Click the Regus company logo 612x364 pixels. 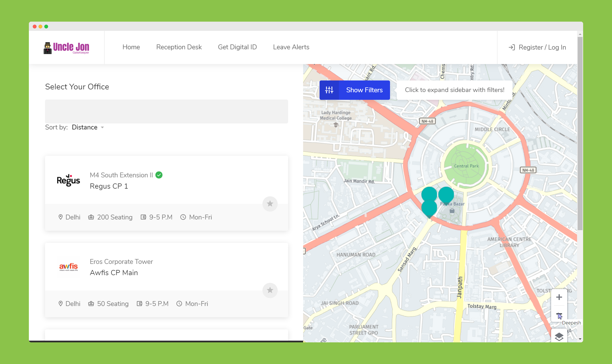(68, 181)
